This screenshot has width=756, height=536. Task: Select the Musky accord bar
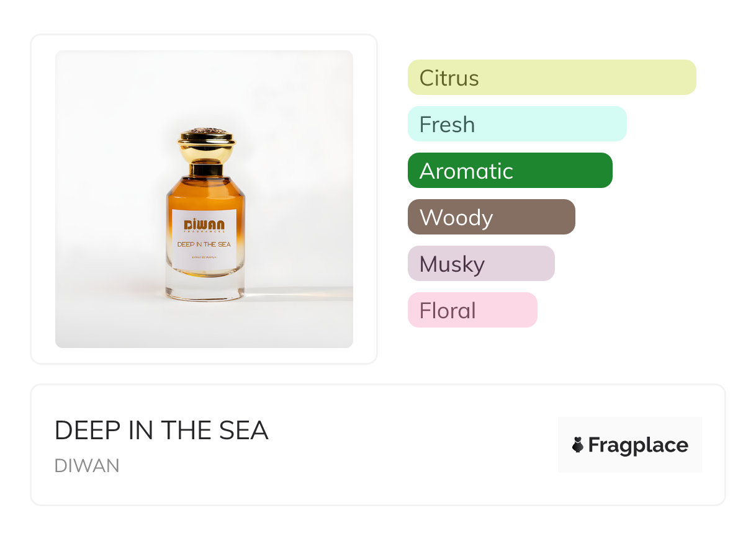[480, 264]
